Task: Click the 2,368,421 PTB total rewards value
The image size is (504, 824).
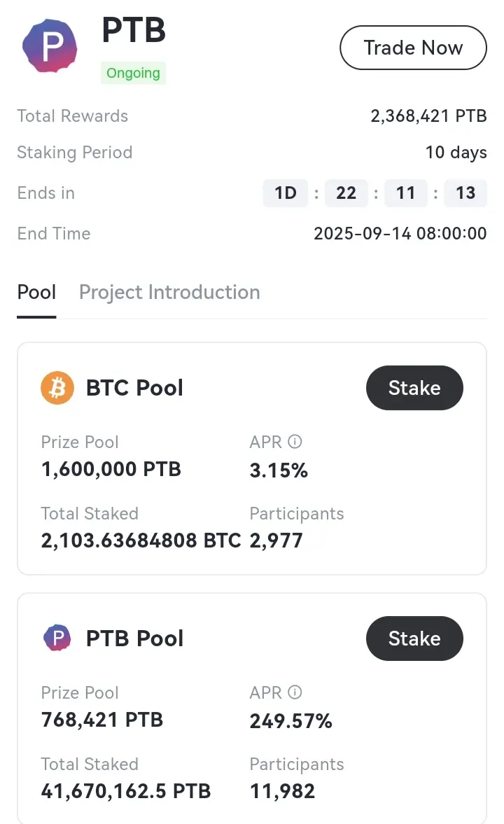Action: click(x=428, y=116)
